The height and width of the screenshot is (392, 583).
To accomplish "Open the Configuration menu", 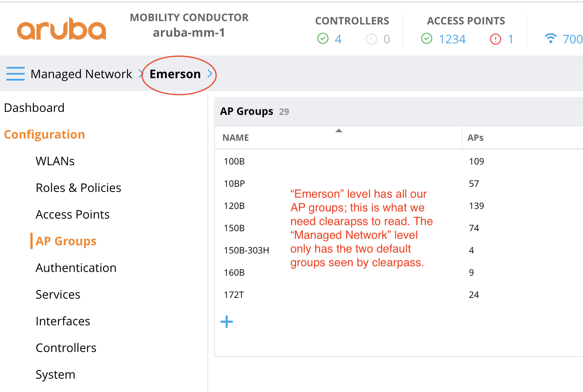I will coord(44,134).
